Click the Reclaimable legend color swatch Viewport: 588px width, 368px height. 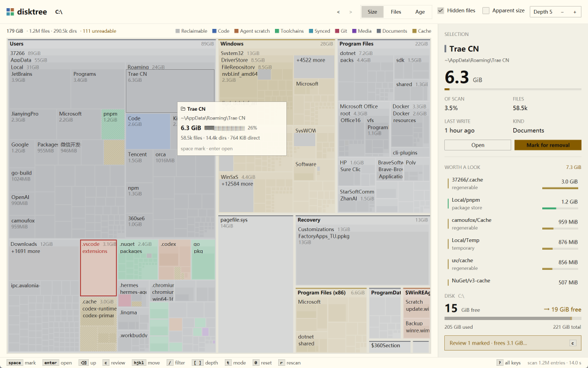(x=177, y=31)
